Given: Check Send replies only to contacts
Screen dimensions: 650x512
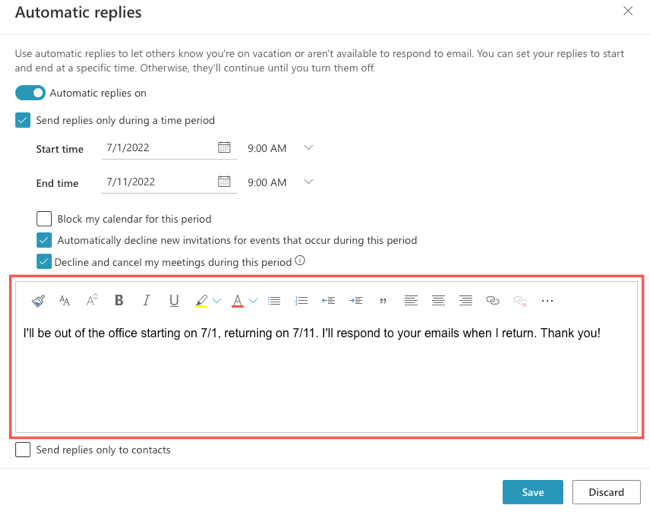Looking at the screenshot, I should tap(23, 450).
